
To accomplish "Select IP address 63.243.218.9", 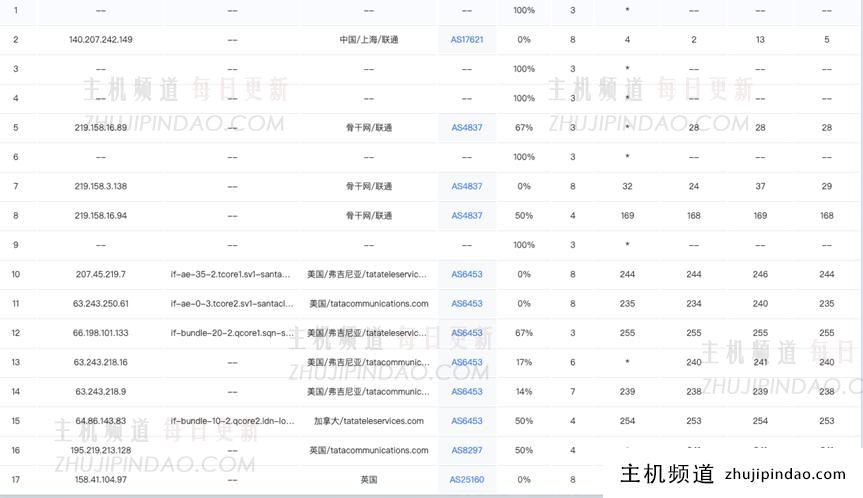I will 101,392.
